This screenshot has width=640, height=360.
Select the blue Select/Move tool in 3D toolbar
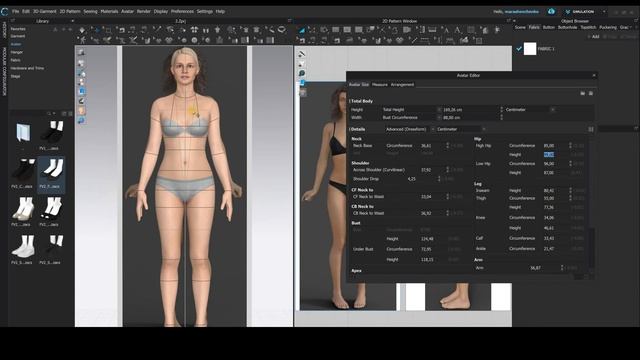[97, 30]
